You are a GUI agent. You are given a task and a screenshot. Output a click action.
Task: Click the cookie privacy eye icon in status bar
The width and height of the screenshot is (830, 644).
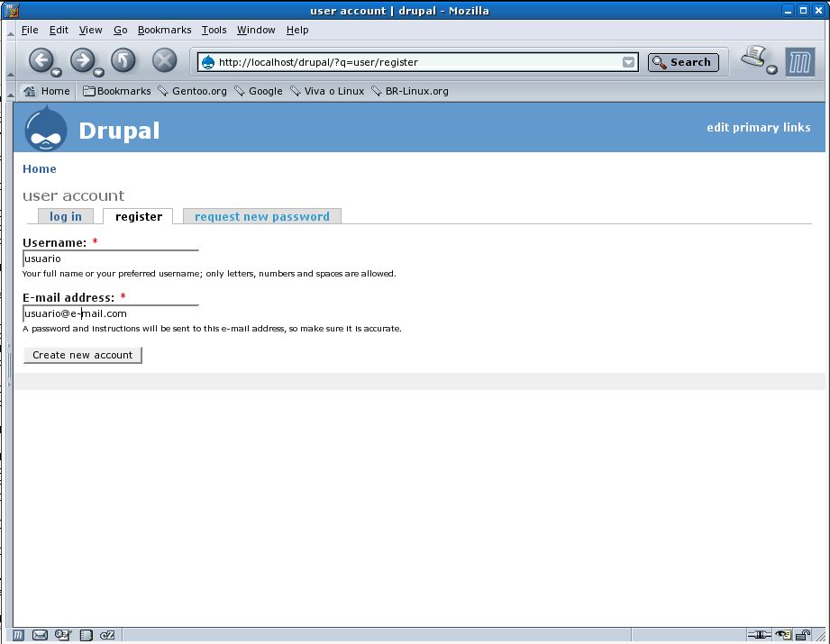click(783, 635)
